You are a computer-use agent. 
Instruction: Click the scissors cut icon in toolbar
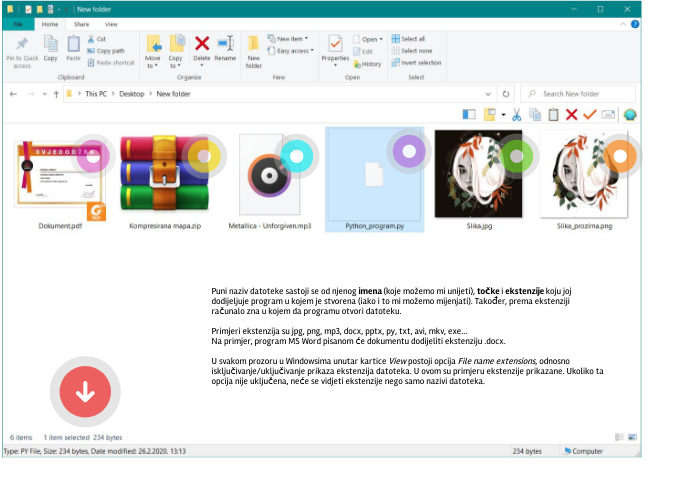[516, 115]
